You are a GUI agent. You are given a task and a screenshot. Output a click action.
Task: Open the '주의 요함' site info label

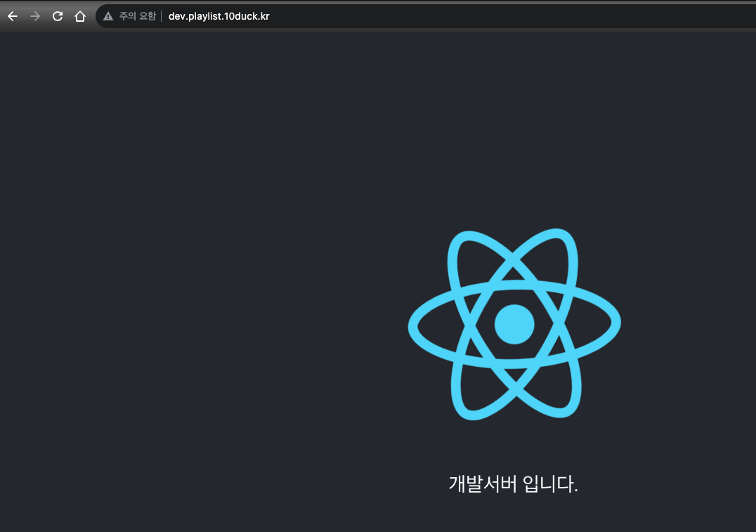point(138,16)
